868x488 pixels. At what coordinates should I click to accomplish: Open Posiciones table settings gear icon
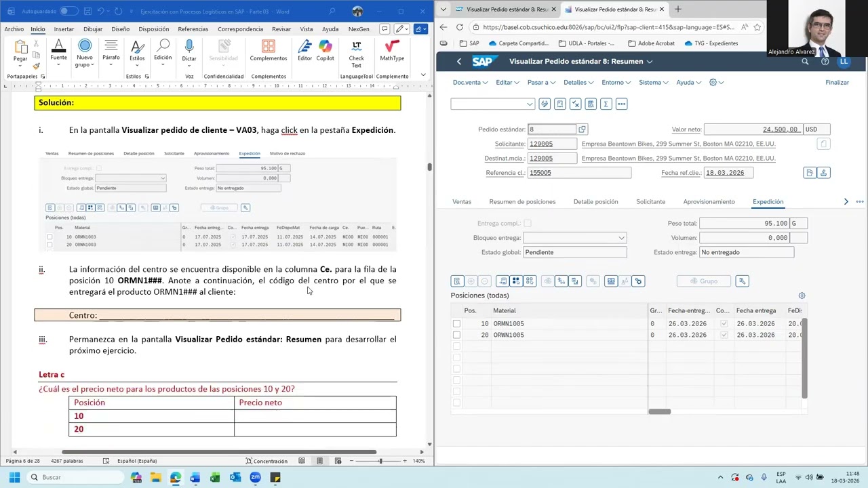coord(802,296)
